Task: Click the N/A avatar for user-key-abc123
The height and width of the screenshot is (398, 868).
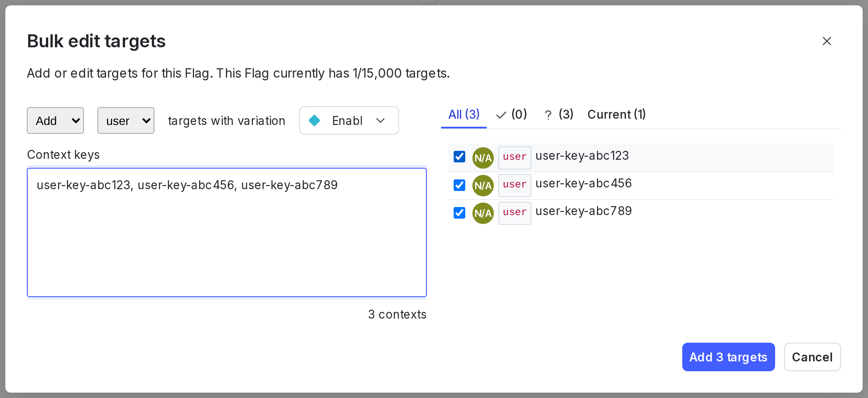Action: coord(483,158)
